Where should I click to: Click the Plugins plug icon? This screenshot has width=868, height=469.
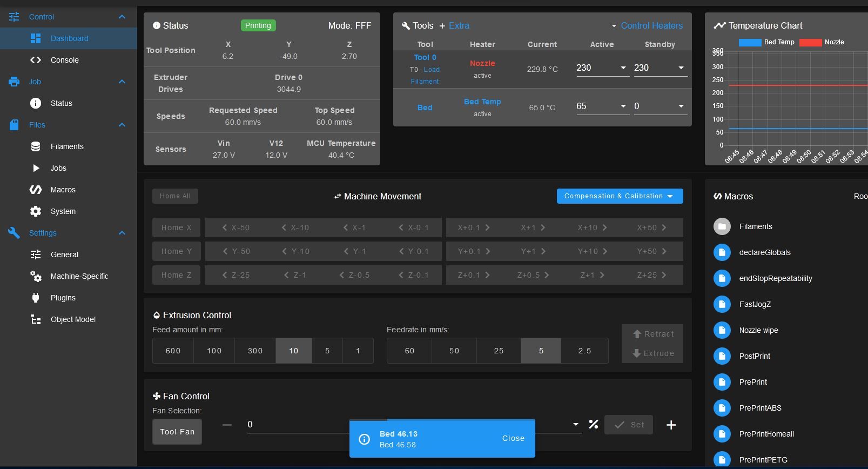click(x=36, y=298)
